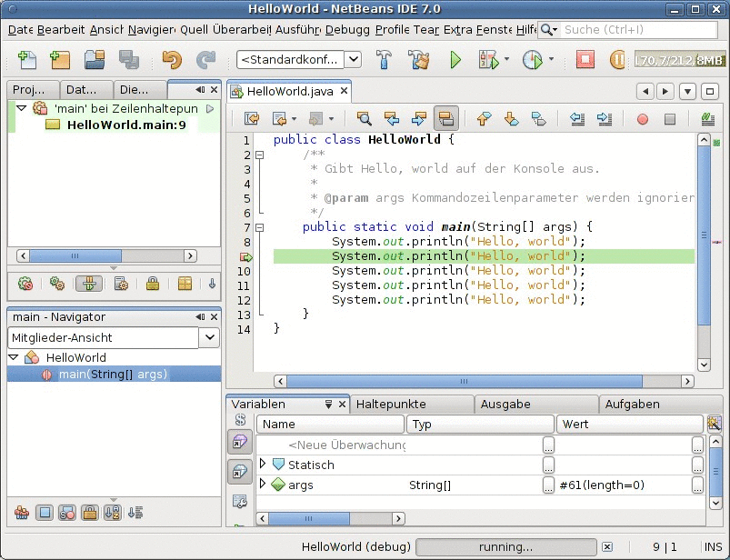Screen dimensions: 730x560
Task: Click the New Project icon
Action: pyautogui.click(x=60, y=60)
